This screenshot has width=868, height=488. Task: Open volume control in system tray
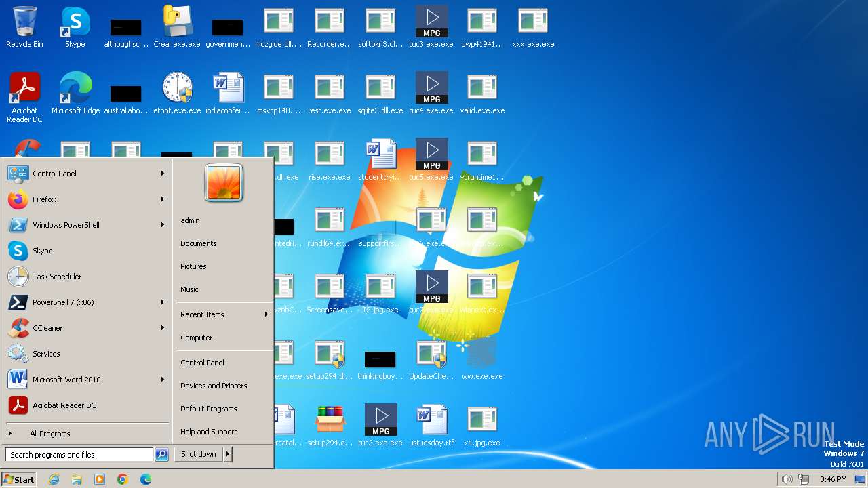coord(787,479)
